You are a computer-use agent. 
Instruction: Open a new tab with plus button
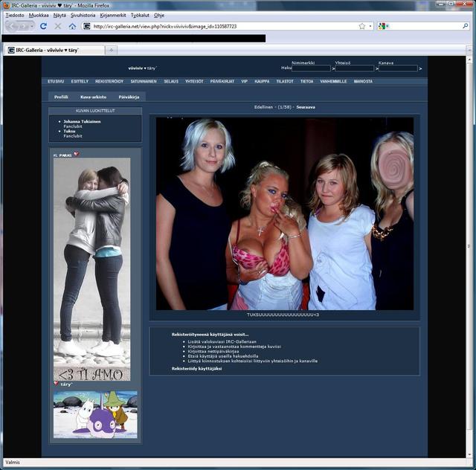(x=112, y=50)
